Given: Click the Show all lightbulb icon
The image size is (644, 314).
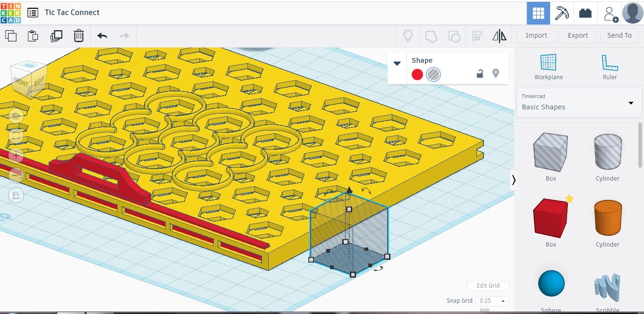Looking at the screenshot, I should 407,36.
